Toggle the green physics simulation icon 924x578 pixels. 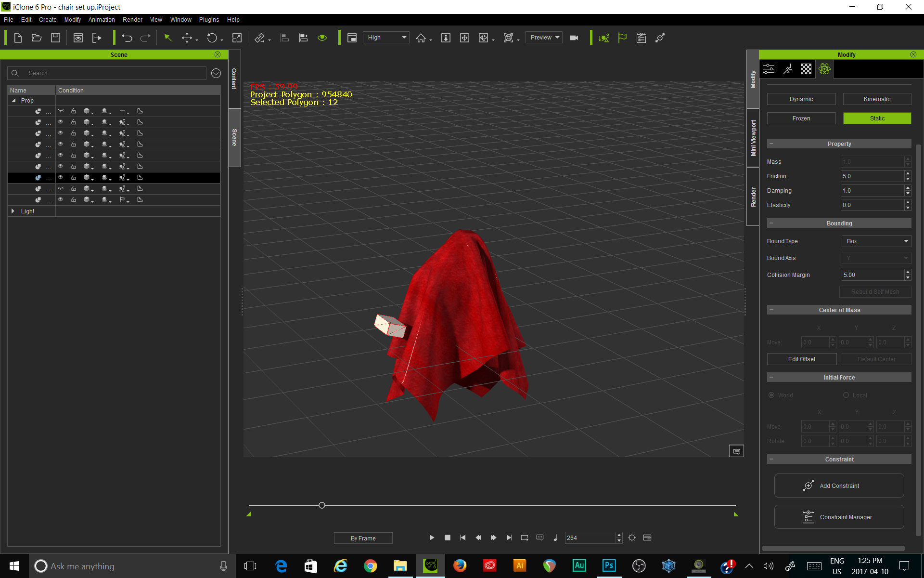pyautogui.click(x=603, y=38)
